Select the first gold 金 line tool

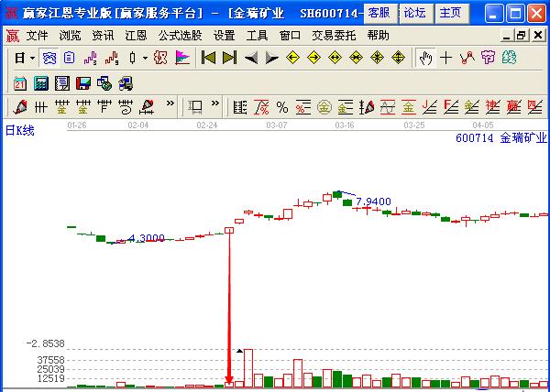[61, 107]
